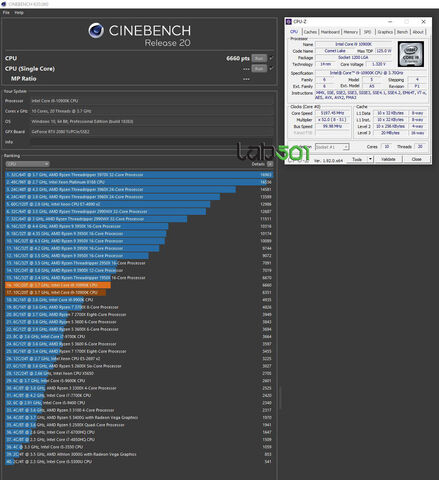Click the Core Speed value 5197.45 MHz
The width and height of the screenshot is (439, 480).
[x=332, y=113]
